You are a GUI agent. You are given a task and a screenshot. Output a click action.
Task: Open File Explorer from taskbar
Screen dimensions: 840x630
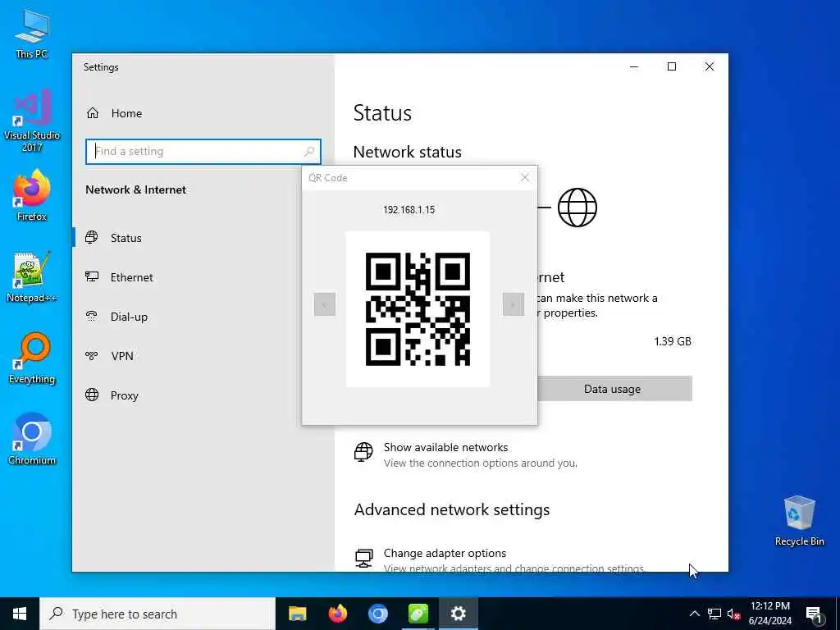point(297,614)
